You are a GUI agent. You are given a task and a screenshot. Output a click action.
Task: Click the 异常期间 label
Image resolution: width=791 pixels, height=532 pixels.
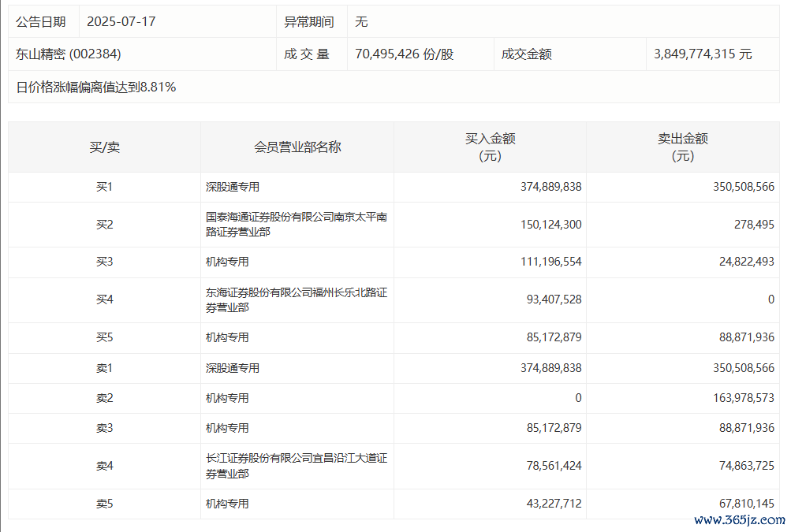tap(308, 22)
